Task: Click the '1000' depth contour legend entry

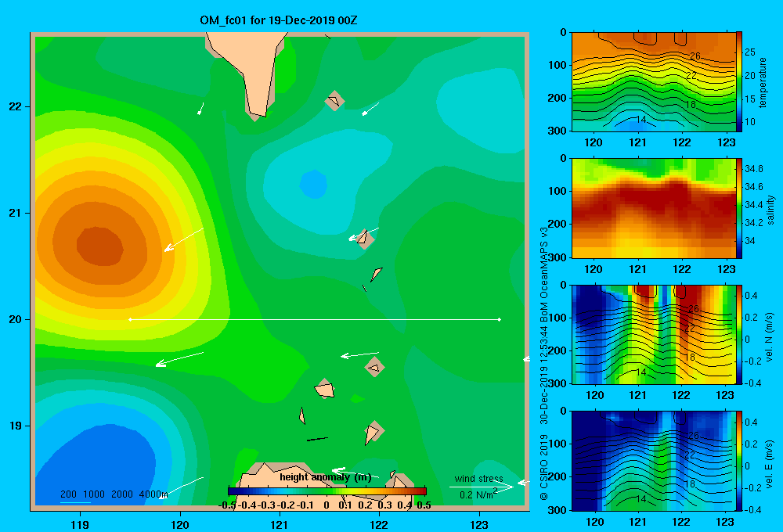Action: coord(94,494)
